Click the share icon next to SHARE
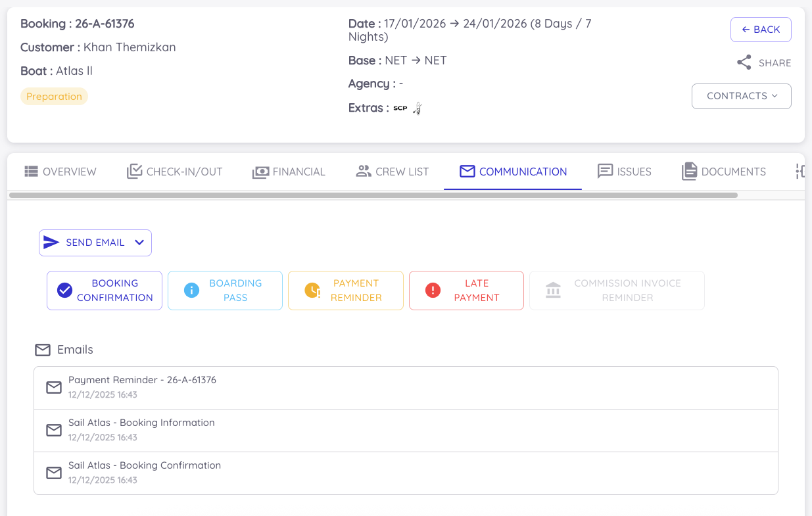Viewport: 812px width, 516px height. click(744, 63)
